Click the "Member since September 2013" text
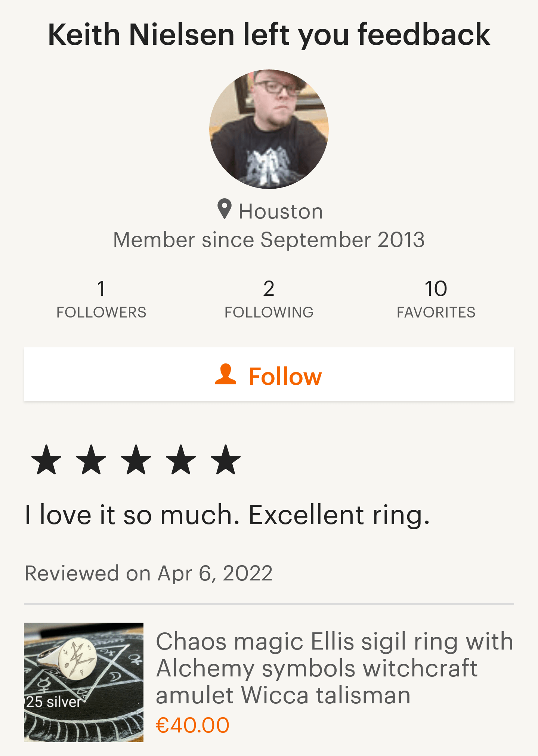 coord(269,239)
